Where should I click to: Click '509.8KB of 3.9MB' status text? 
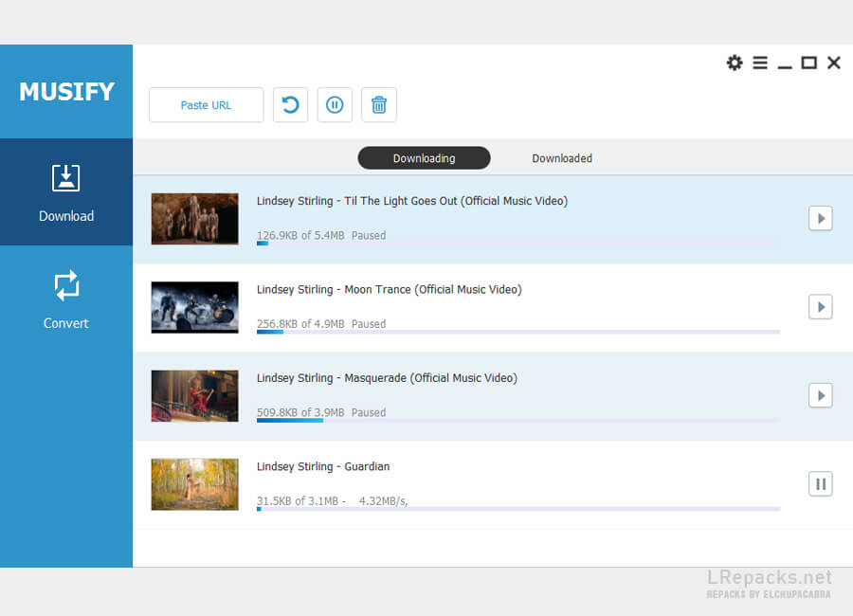pos(300,412)
